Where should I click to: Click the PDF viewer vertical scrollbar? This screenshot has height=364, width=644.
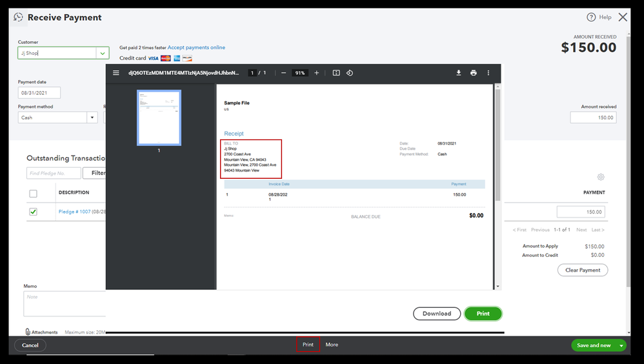coord(498,145)
